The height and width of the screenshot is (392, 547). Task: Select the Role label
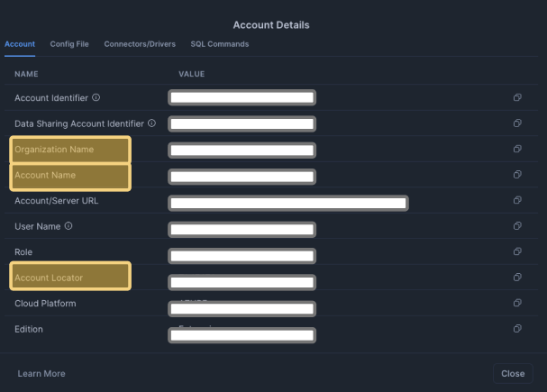tap(23, 252)
